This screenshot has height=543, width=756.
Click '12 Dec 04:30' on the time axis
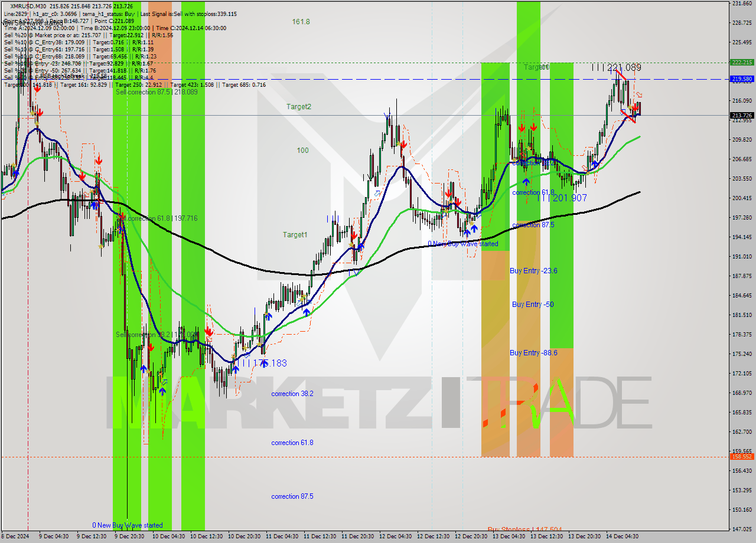(x=395, y=537)
